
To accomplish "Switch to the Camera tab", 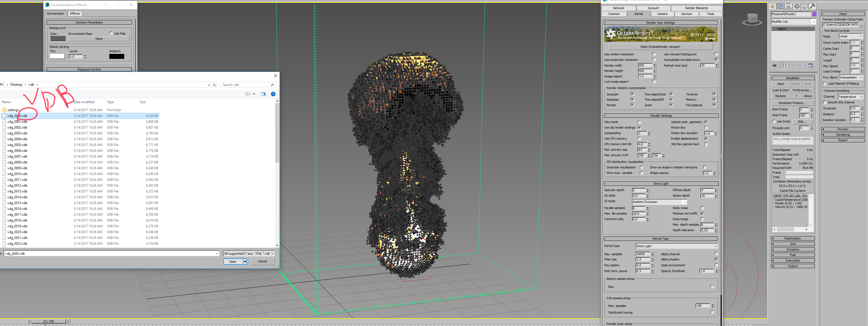I will [662, 14].
